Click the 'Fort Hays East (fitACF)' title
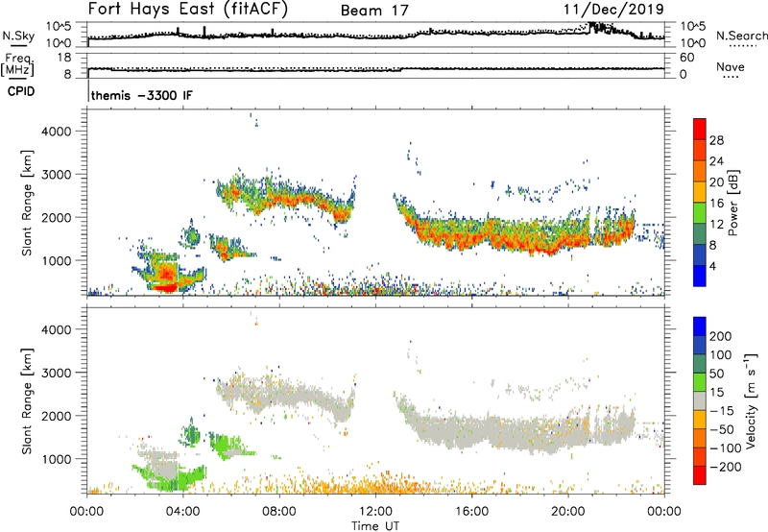 click(x=188, y=9)
